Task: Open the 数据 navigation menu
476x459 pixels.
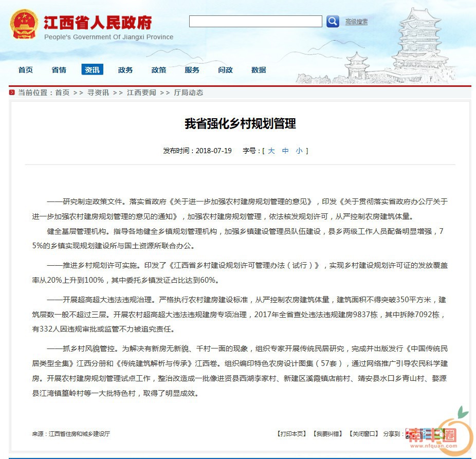Action: pos(259,70)
